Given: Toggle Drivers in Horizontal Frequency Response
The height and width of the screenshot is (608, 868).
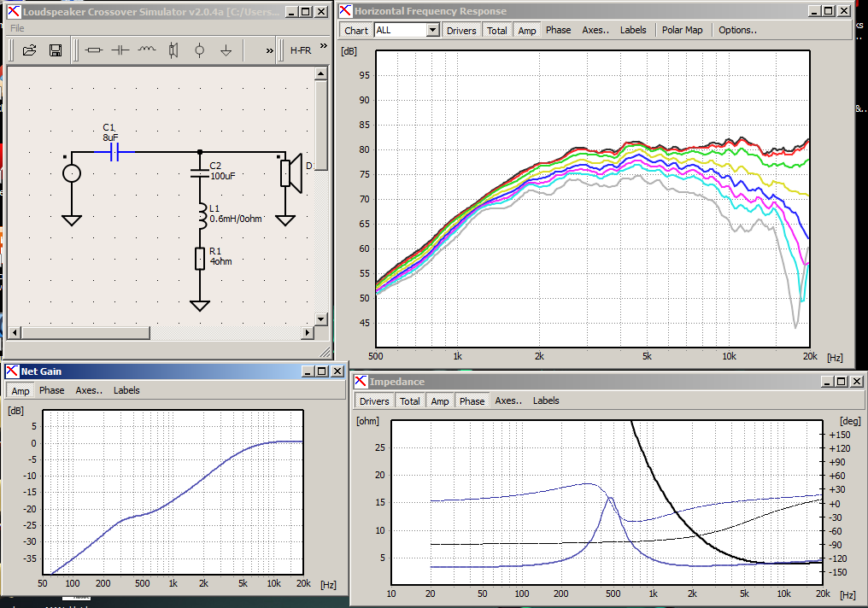Looking at the screenshot, I should 461,31.
